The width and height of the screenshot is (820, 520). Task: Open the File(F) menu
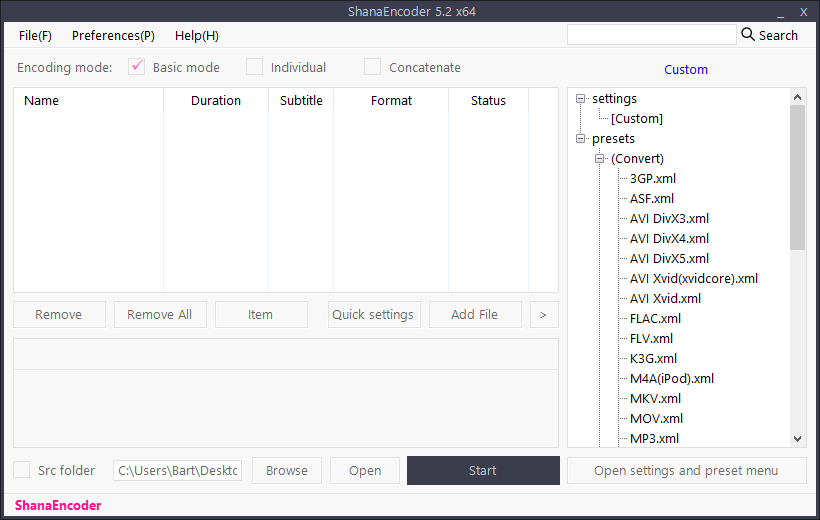pyautogui.click(x=35, y=35)
